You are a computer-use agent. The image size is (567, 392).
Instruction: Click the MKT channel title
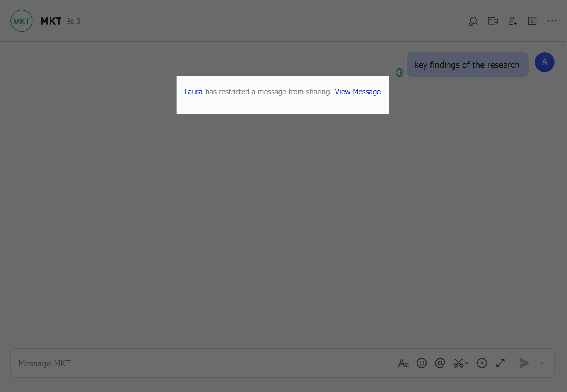pyautogui.click(x=51, y=21)
